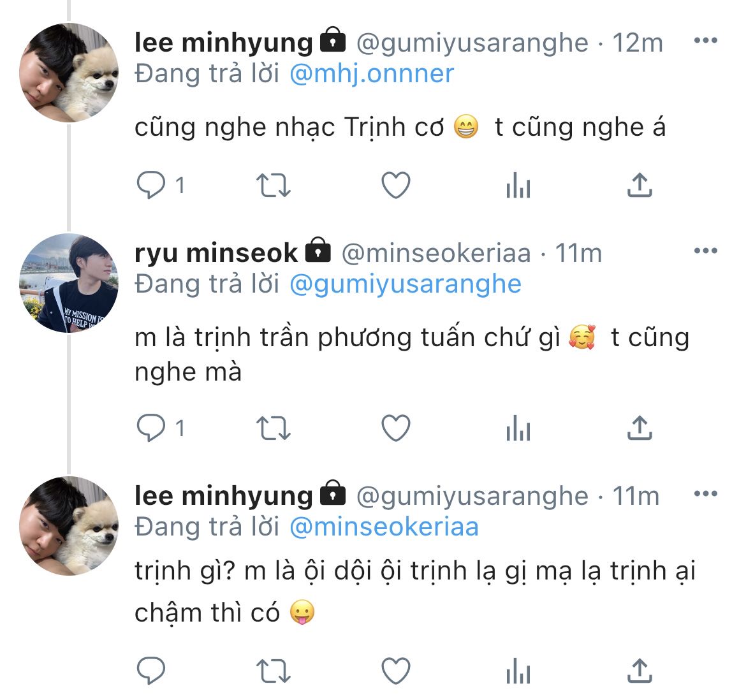The width and height of the screenshot is (746, 700).
Task: Click lee minhyung's avatar on first tweet
Action: click(x=69, y=72)
